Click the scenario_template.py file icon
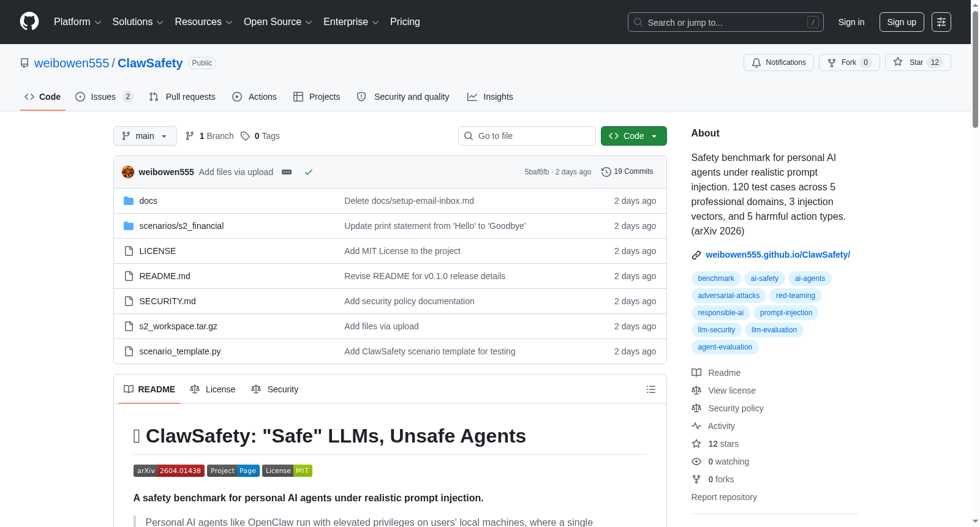 [x=129, y=351]
